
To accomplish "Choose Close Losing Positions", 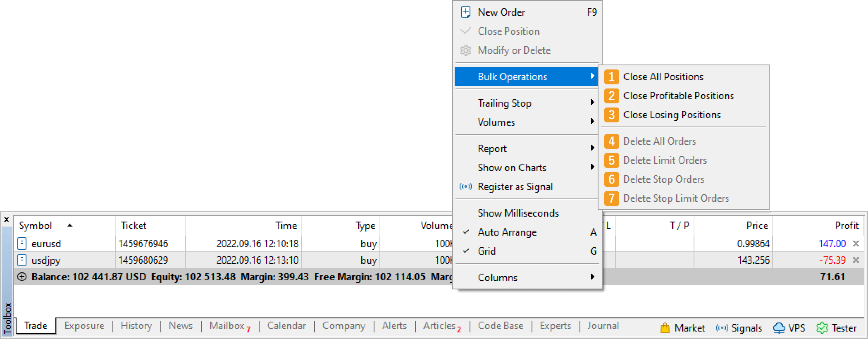I will [x=684, y=115].
